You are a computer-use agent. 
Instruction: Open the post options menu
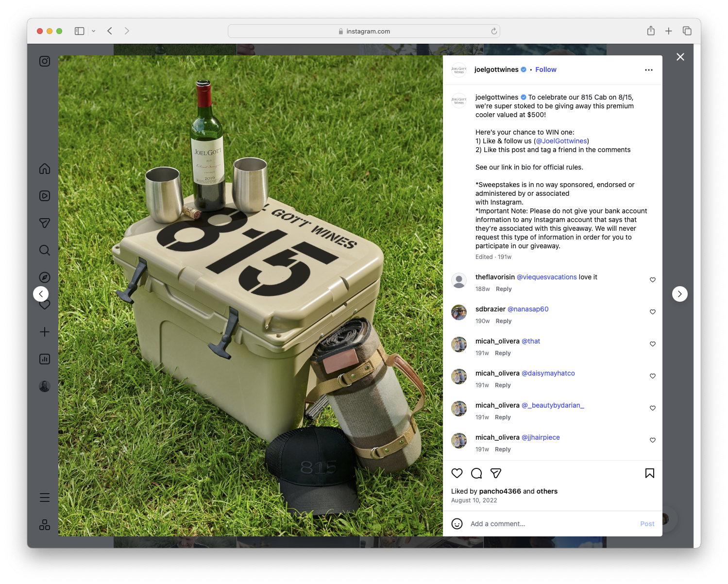(x=649, y=69)
